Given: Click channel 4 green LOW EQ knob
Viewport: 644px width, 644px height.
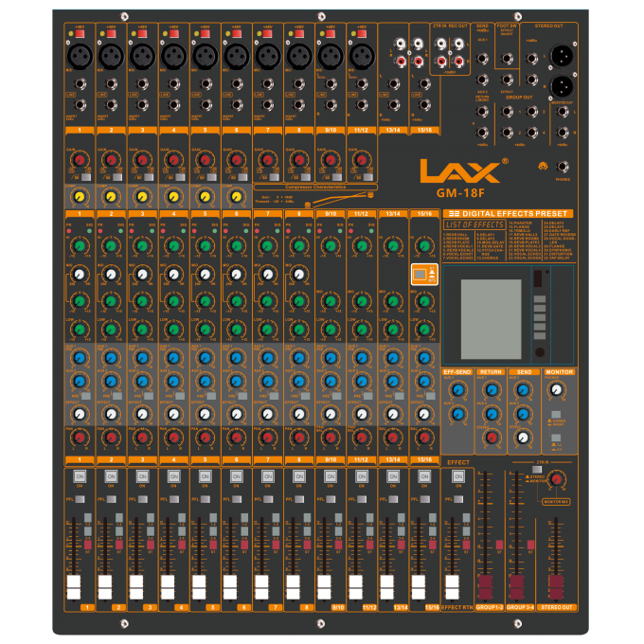Looking at the screenshot, I should tap(173, 330).
